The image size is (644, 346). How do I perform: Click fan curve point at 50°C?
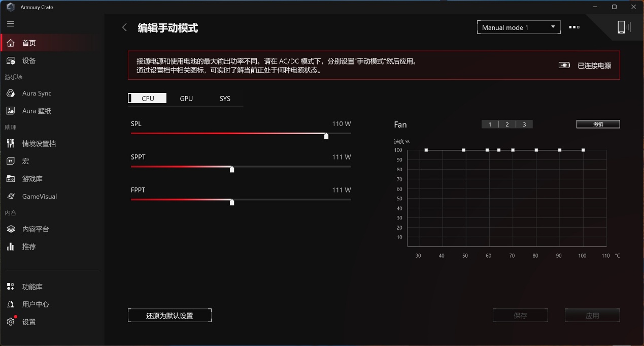click(464, 150)
